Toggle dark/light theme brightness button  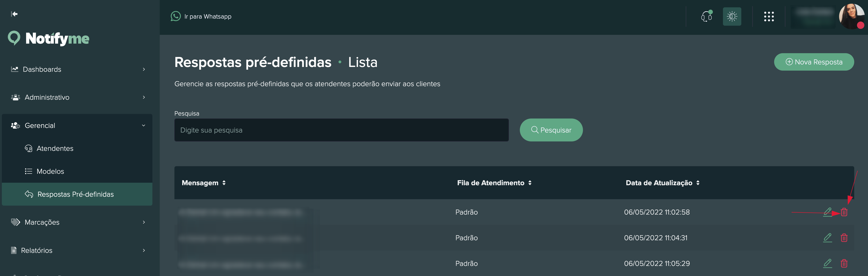732,16
